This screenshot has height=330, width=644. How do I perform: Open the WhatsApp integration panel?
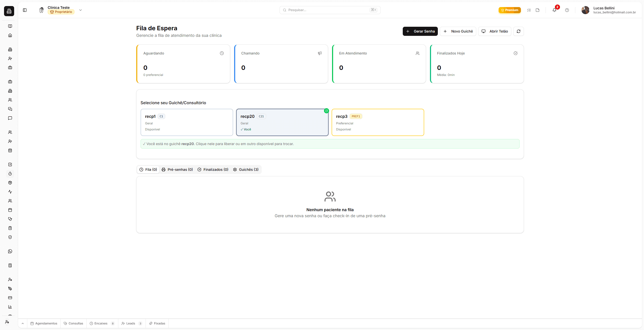[x=10, y=251]
